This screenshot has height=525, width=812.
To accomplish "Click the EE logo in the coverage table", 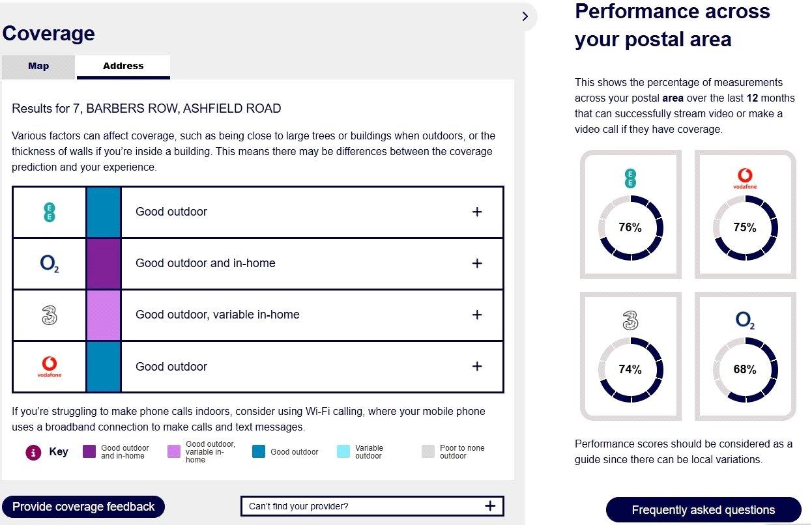I will click(x=50, y=212).
